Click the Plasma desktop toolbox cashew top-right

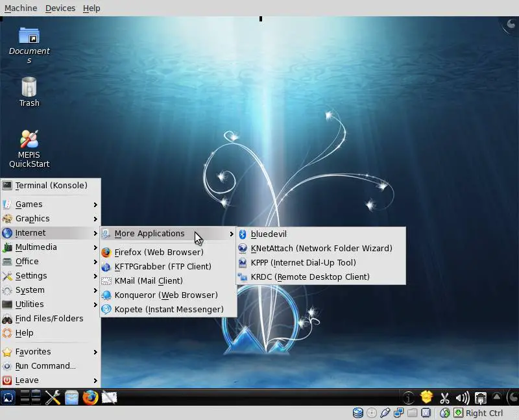[511, 24]
